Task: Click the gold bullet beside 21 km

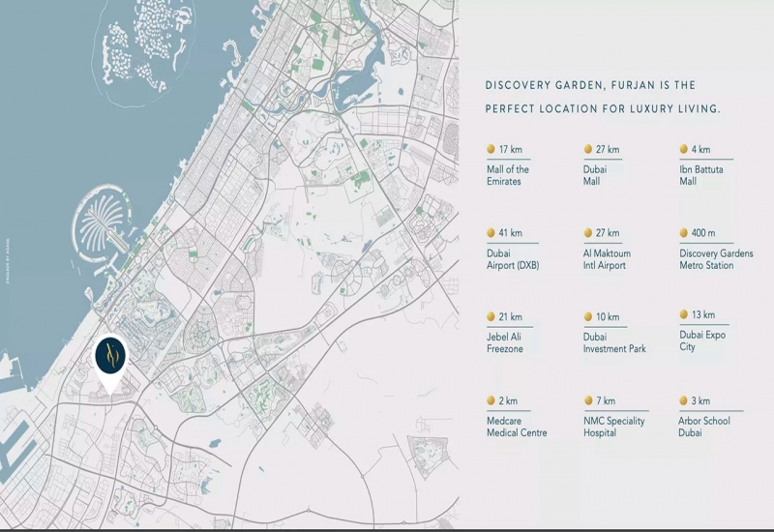Action: (x=491, y=317)
